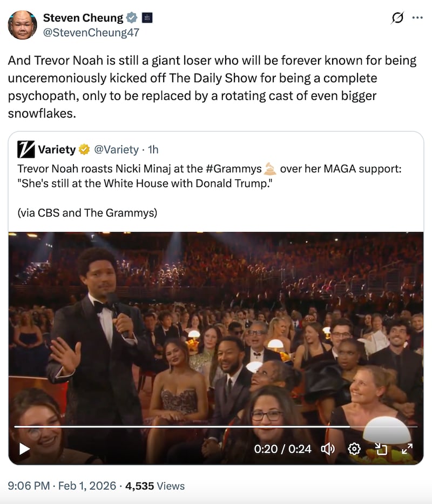Click the quoted post's 1h timestamp
Image resolution: width=432 pixels, height=504 pixels.
153,149
